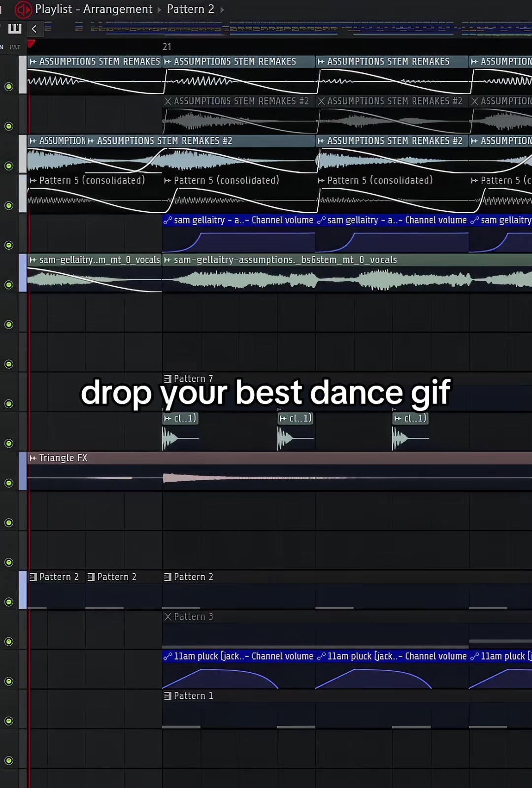Click the PAT label in header
Viewport: 532px width, 788px height.
coord(15,47)
